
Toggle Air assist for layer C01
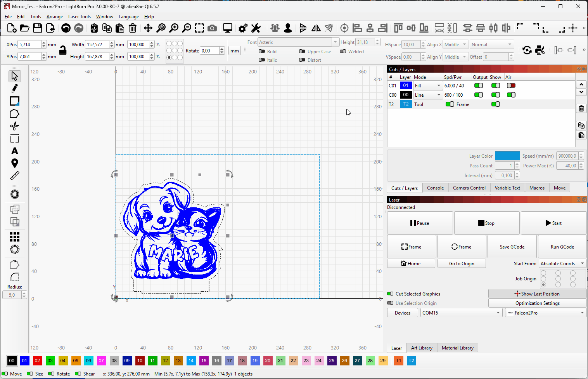511,85
